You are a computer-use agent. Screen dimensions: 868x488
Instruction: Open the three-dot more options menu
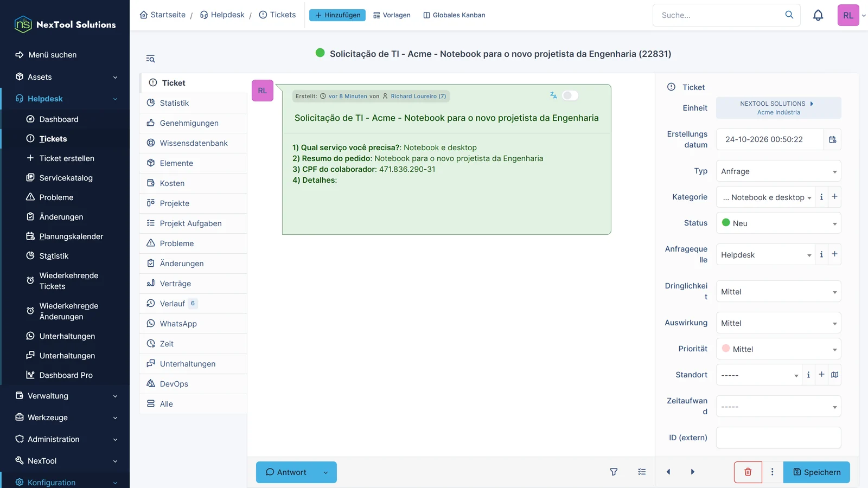tap(773, 472)
